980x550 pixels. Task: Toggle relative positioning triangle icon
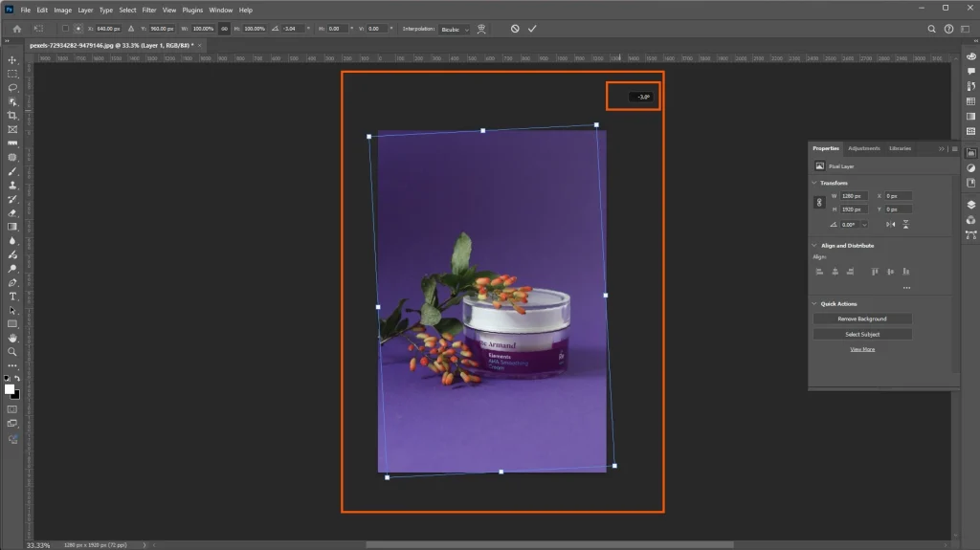130,29
